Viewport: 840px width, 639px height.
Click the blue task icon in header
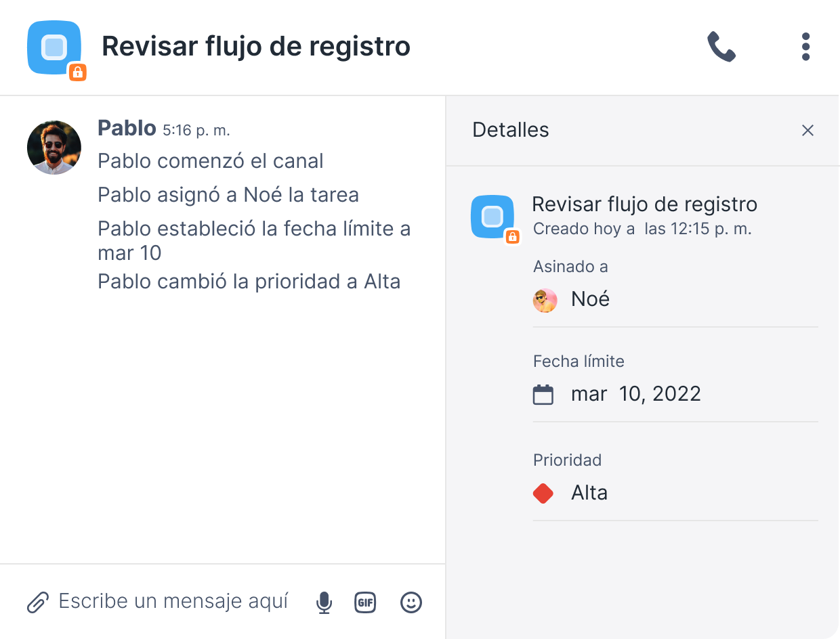(54, 48)
